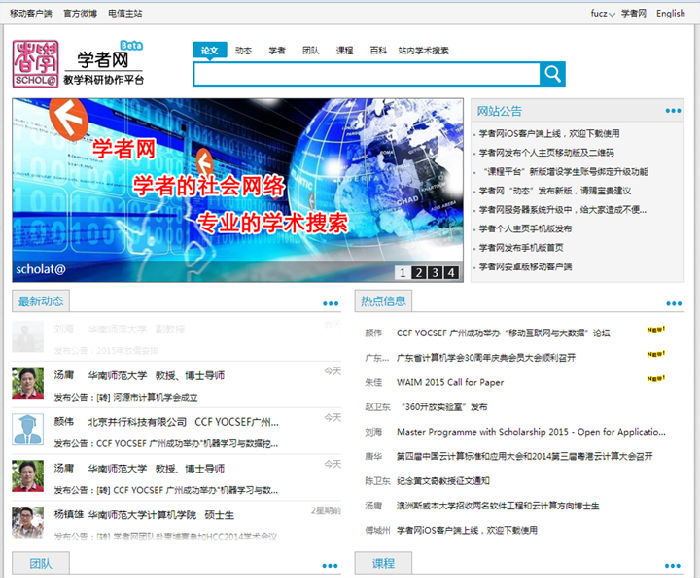
Task: Show banner slide 2
Action: tap(419, 272)
